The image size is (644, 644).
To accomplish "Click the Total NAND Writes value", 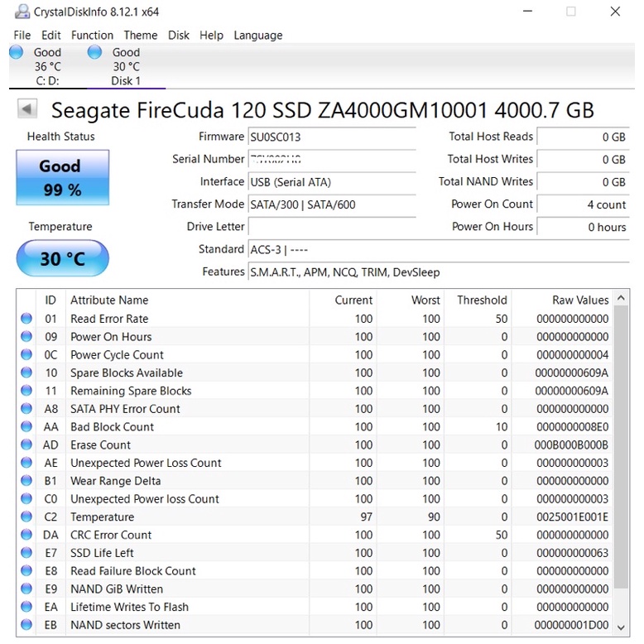I will (x=584, y=182).
